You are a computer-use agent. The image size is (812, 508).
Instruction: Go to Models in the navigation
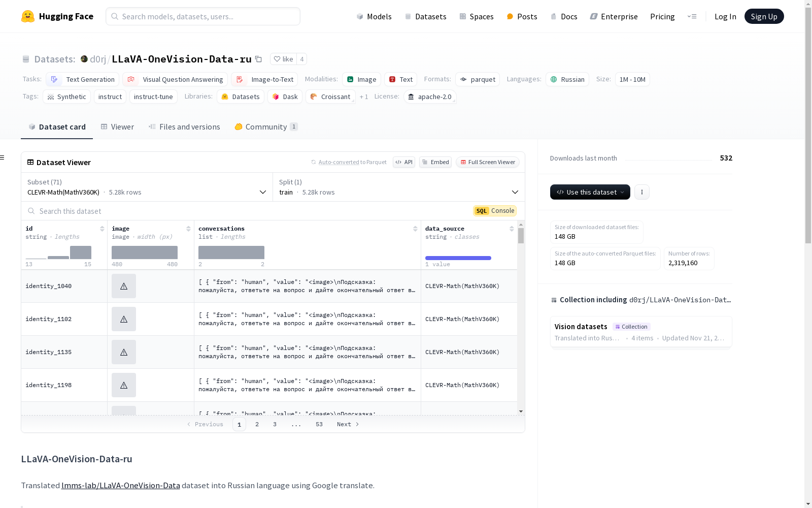(374, 16)
